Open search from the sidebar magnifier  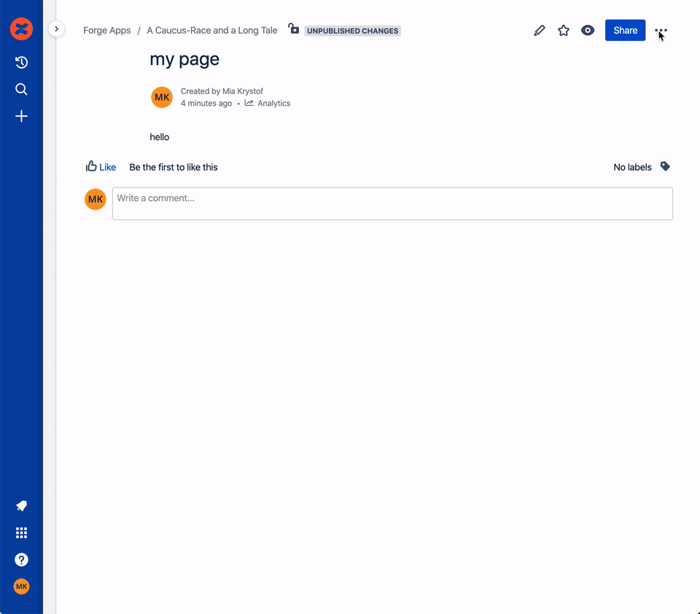pos(21,89)
